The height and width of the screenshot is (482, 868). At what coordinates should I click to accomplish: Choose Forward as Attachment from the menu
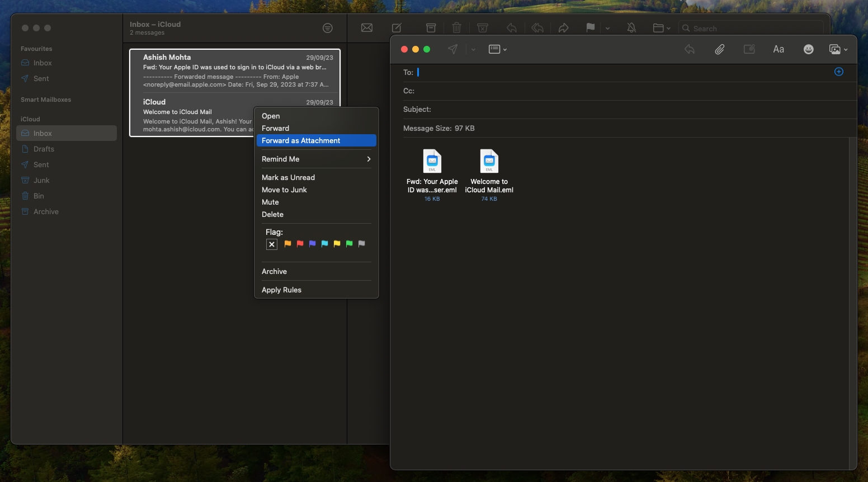tap(301, 140)
